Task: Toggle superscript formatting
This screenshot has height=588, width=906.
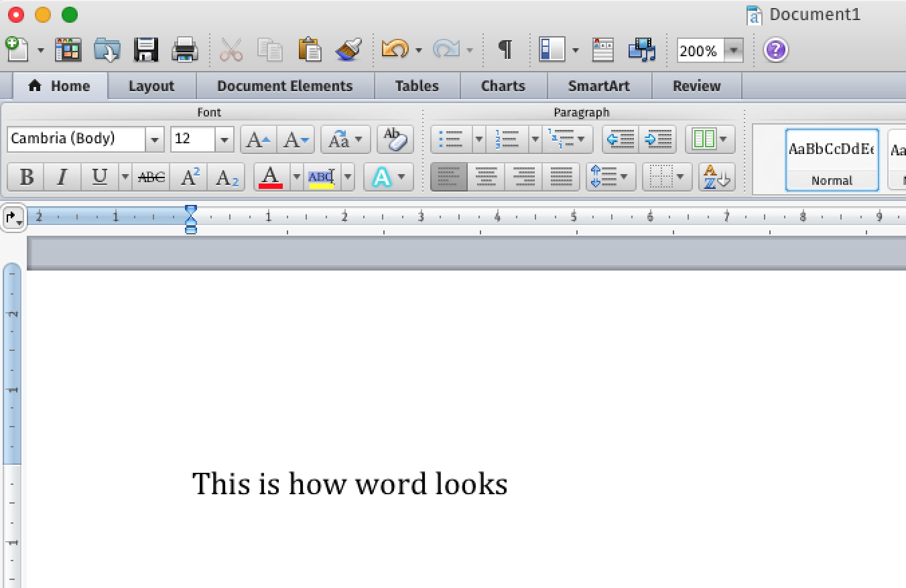Action: (189, 177)
